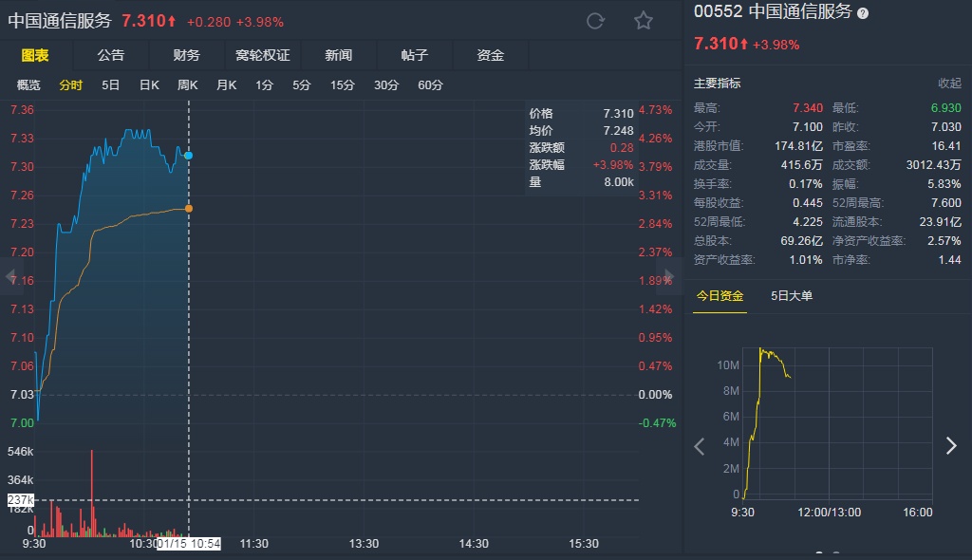
Task: Show the 概览 overview view
Action: point(28,85)
